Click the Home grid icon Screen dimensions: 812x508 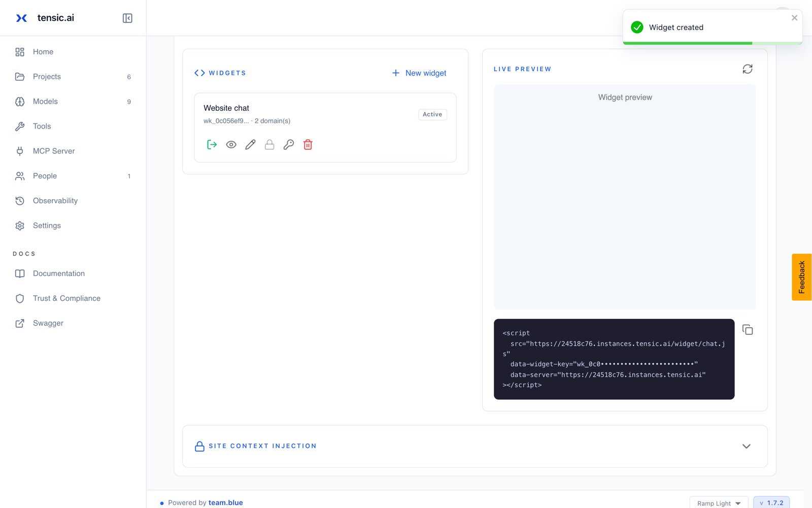(x=20, y=52)
